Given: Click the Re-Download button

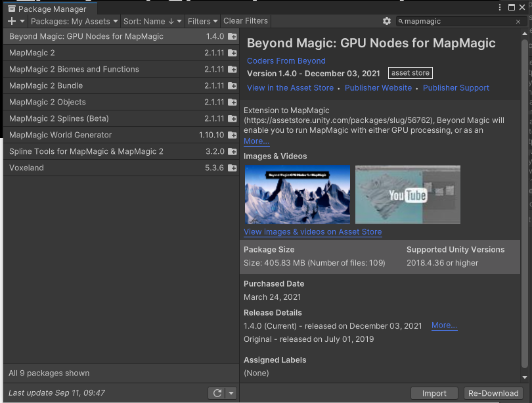Looking at the screenshot, I should (x=493, y=393).
